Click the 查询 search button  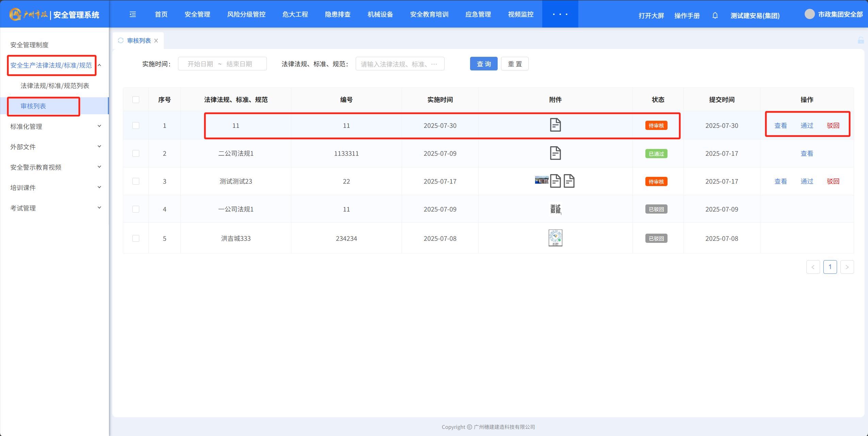483,64
